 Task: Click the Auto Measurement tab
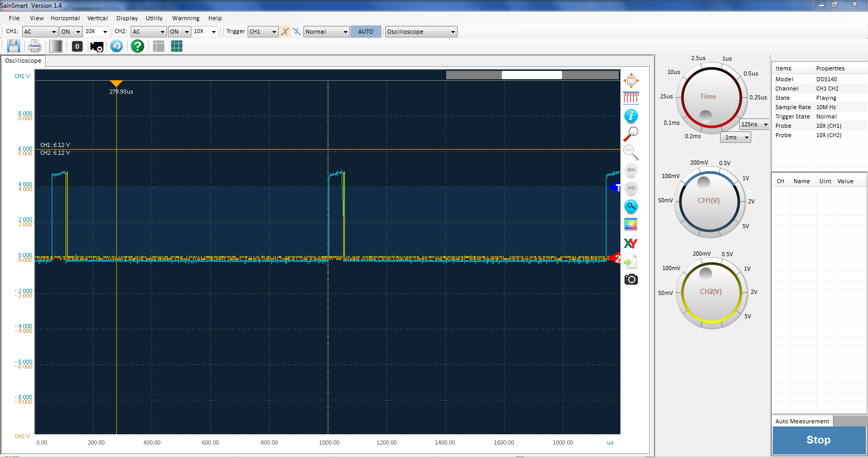click(802, 421)
